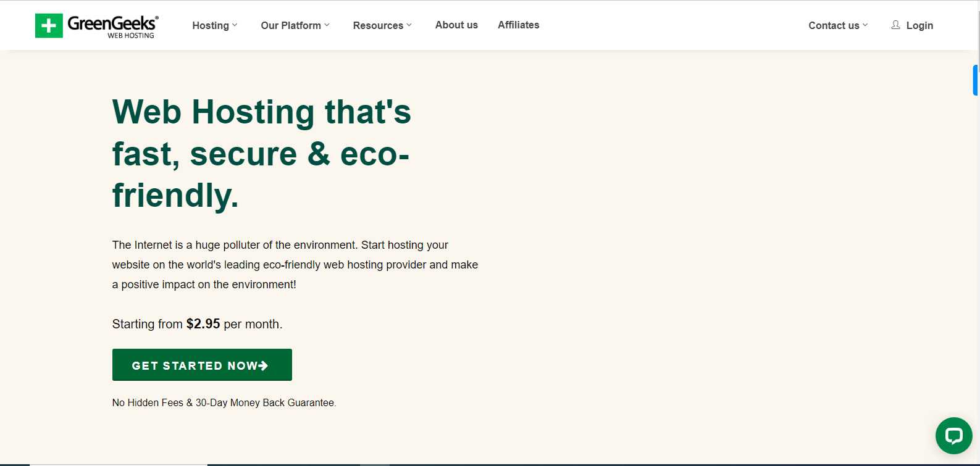The image size is (980, 466).
Task: Expand the Resources dropdown chevron
Action: (409, 25)
